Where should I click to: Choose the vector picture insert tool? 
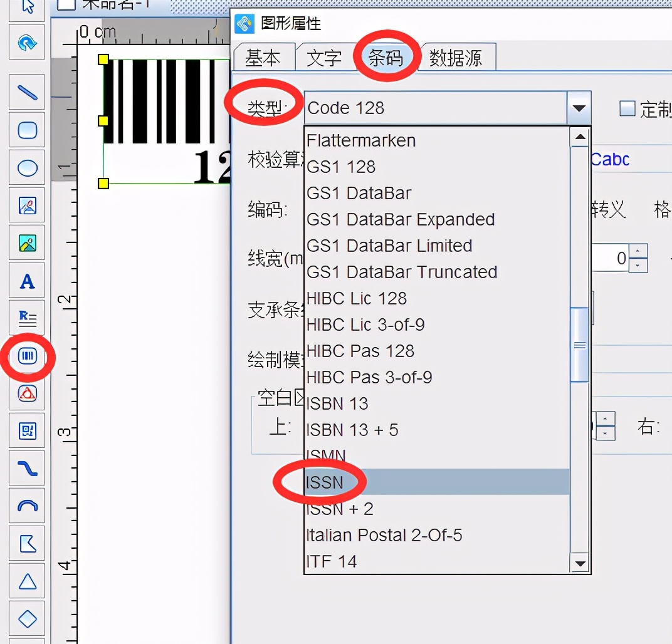(x=27, y=205)
